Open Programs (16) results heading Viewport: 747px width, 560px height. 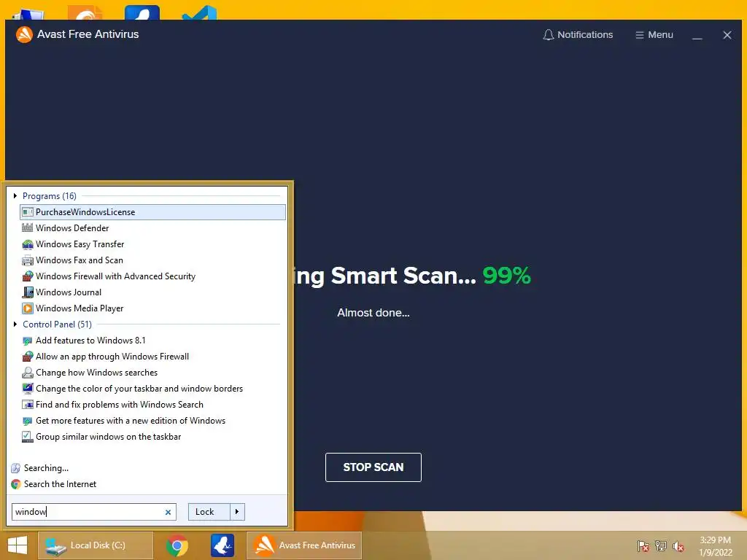tap(50, 195)
